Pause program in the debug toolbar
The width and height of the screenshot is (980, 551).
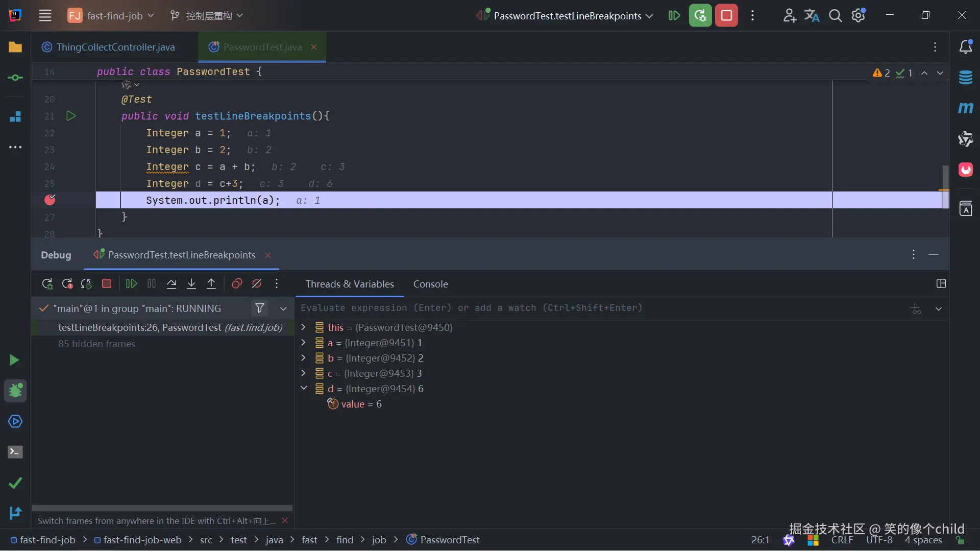[x=152, y=284]
